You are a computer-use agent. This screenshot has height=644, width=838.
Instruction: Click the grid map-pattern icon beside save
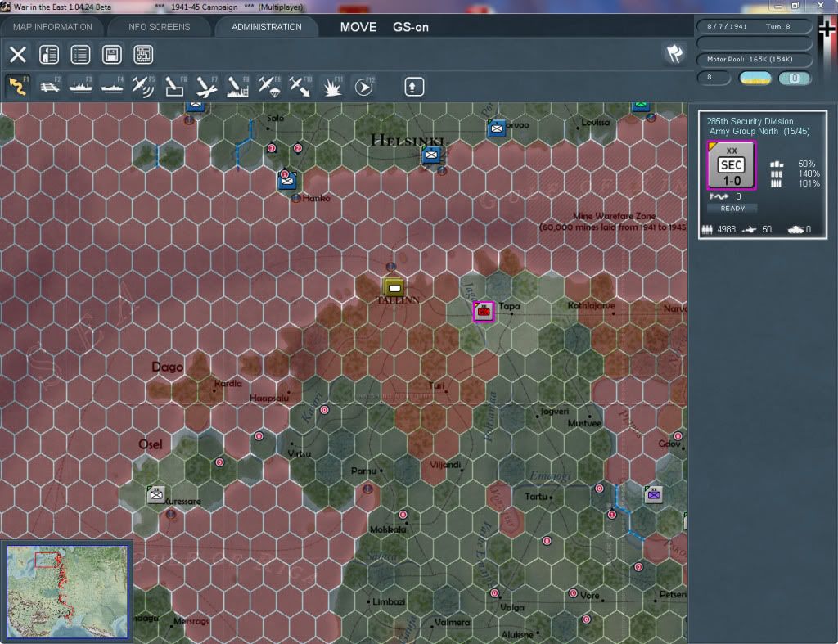[143, 54]
